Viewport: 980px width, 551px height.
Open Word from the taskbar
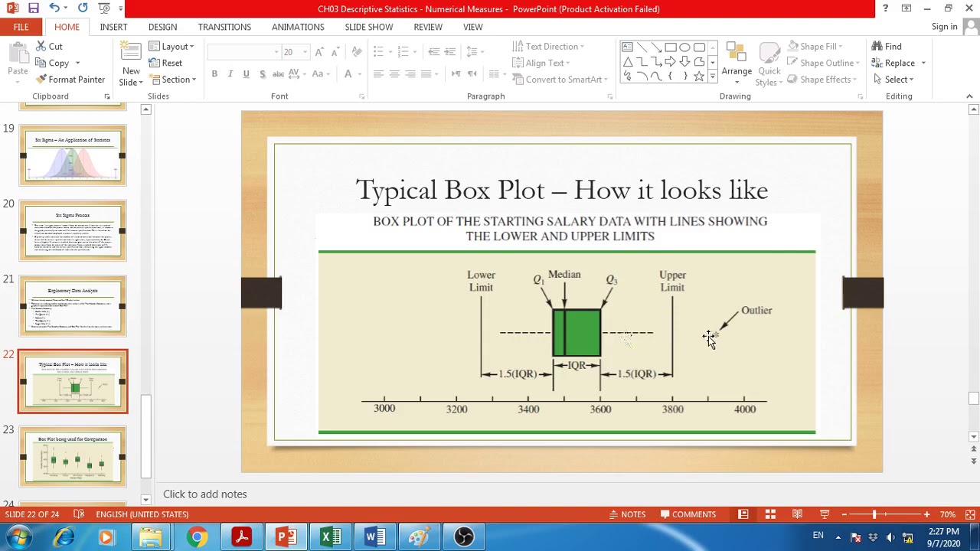[375, 537]
